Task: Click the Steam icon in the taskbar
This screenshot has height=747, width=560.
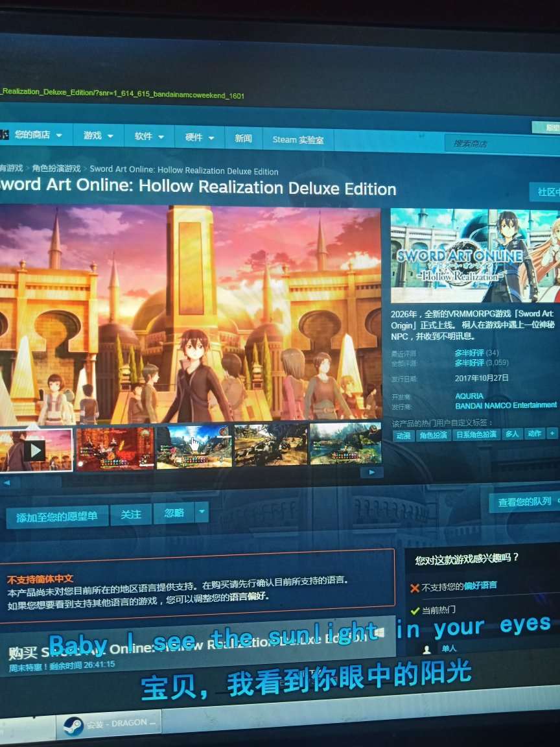Action: (x=73, y=726)
